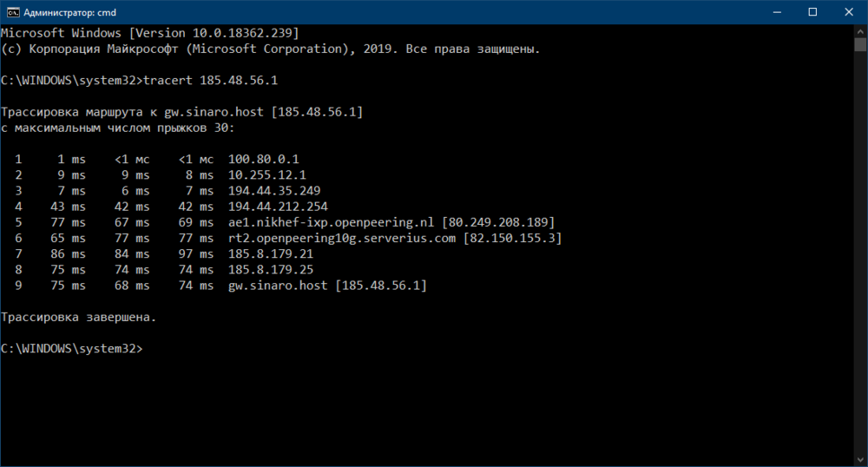Click the ae1.nikhef-ixp.openpeering.nl hostname
The height and width of the screenshot is (467, 868).
click(333, 222)
